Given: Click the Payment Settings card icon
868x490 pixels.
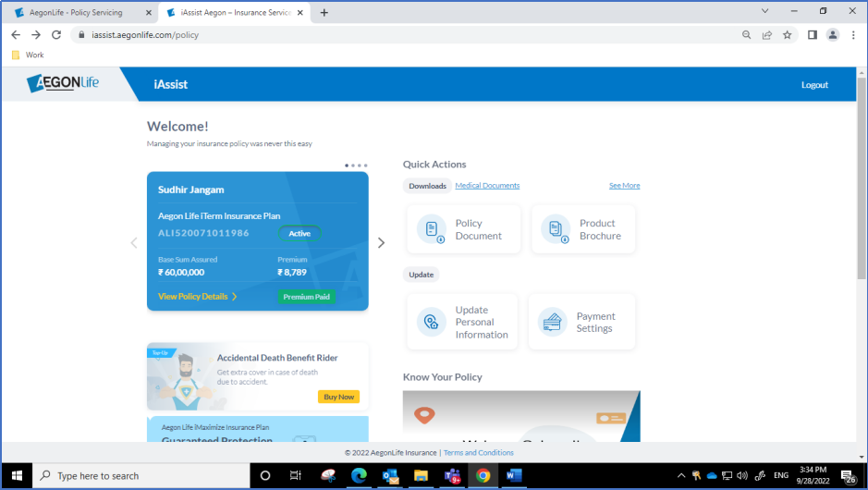Looking at the screenshot, I should tap(553, 322).
